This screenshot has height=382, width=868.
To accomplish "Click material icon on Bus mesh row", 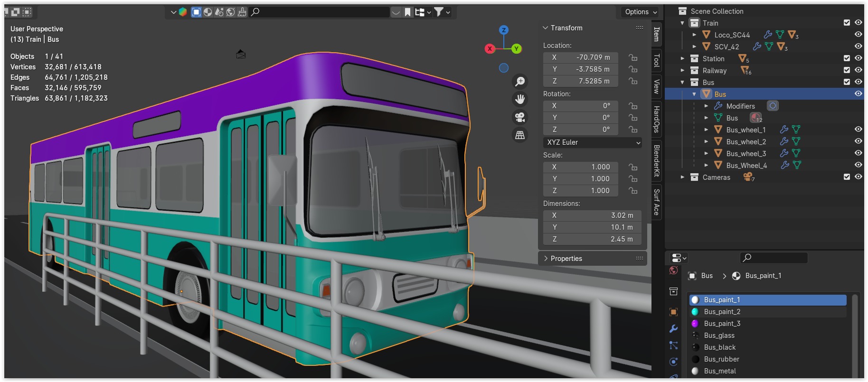I will [755, 118].
